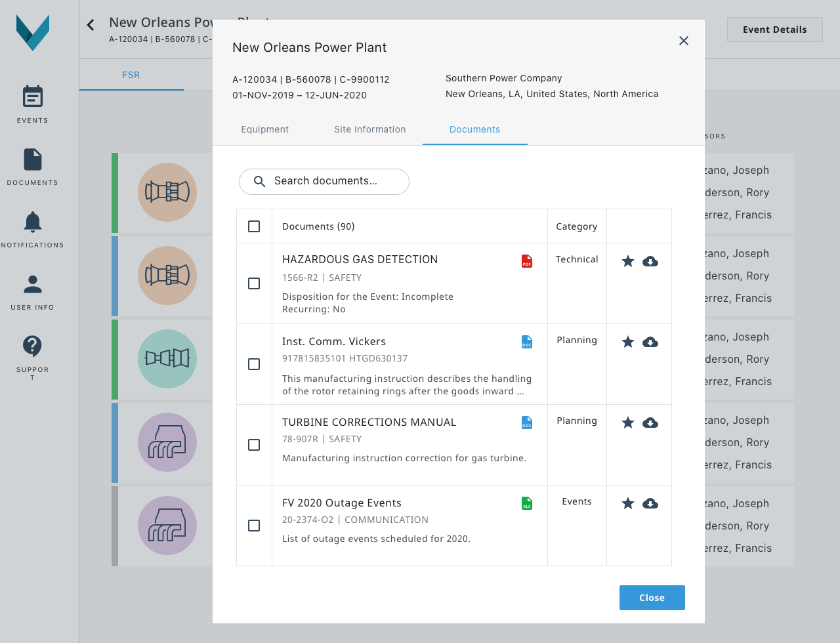Click the second purple exhaust equipment icon
840x643 pixels.
[167, 526]
